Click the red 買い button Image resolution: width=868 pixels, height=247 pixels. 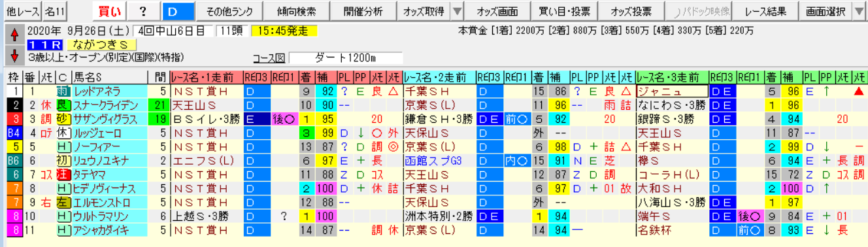pos(109,11)
